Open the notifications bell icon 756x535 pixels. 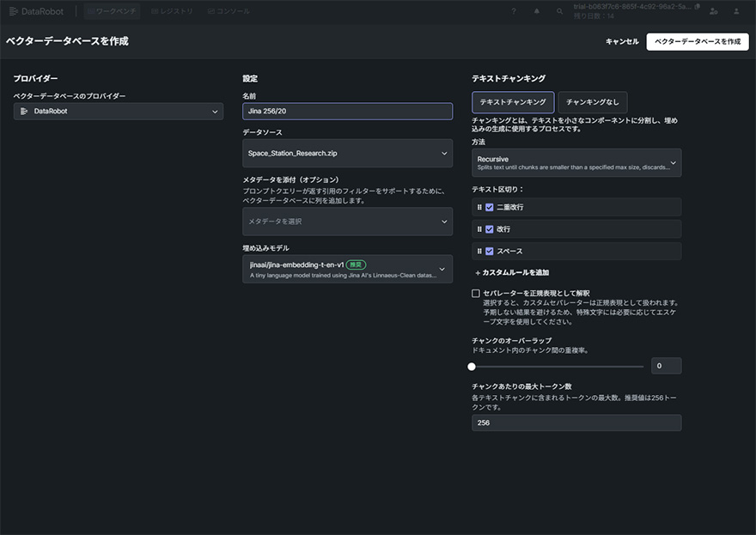pyautogui.click(x=537, y=11)
